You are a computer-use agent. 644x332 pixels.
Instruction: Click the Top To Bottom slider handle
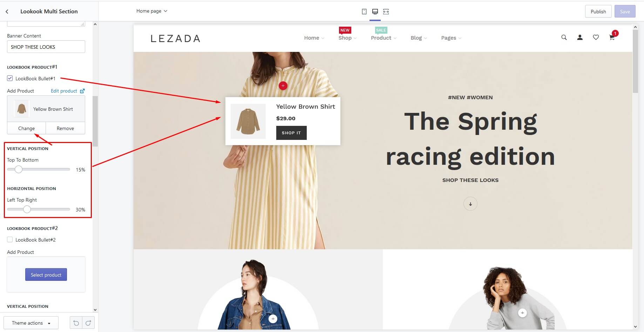pyautogui.click(x=19, y=169)
